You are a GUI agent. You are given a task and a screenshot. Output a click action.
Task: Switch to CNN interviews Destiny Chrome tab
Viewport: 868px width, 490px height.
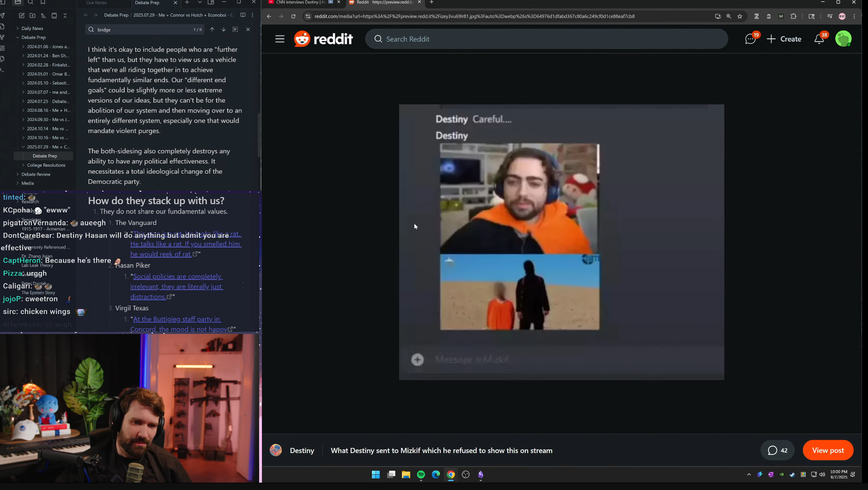coord(301,2)
